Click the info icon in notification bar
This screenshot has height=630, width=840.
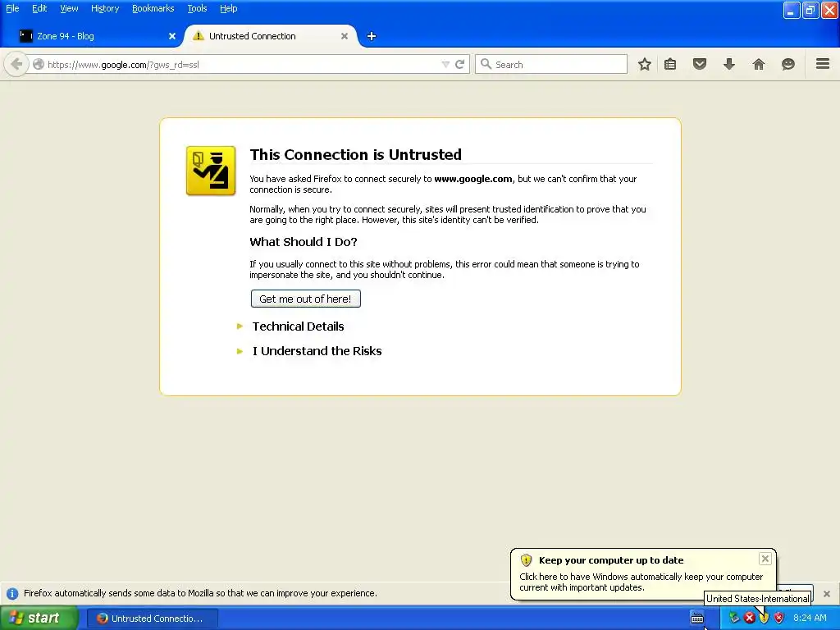[12, 594]
